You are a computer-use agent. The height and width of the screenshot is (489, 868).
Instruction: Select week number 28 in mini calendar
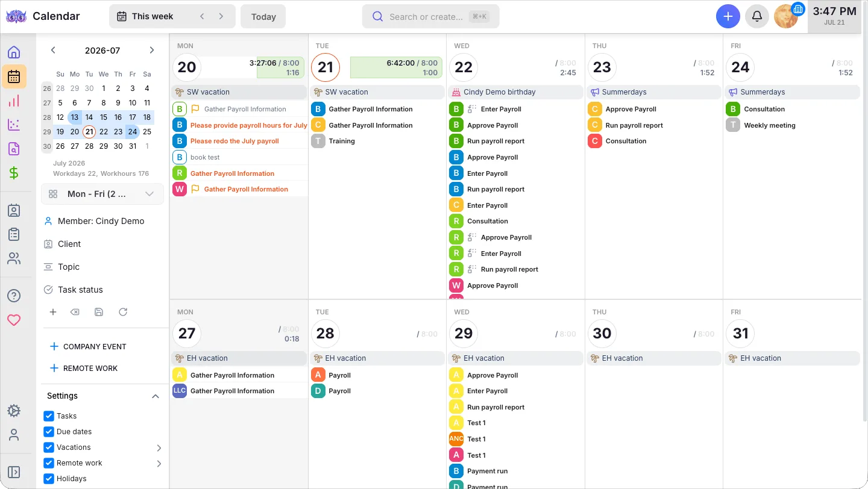[47, 117]
